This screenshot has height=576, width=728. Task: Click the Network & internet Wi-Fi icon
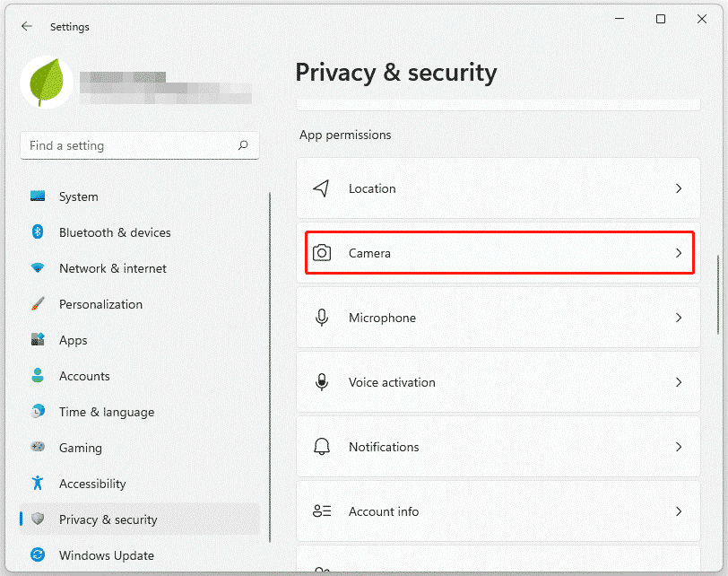coord(38,268)
